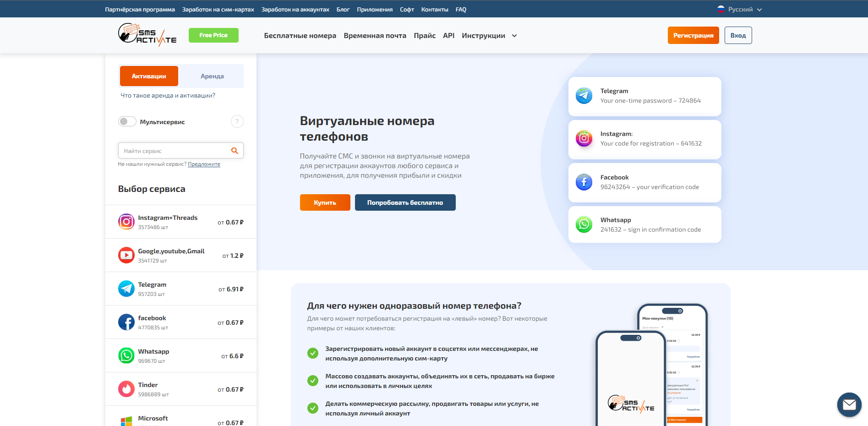Click the Регистрация button

tap(693, 35)
